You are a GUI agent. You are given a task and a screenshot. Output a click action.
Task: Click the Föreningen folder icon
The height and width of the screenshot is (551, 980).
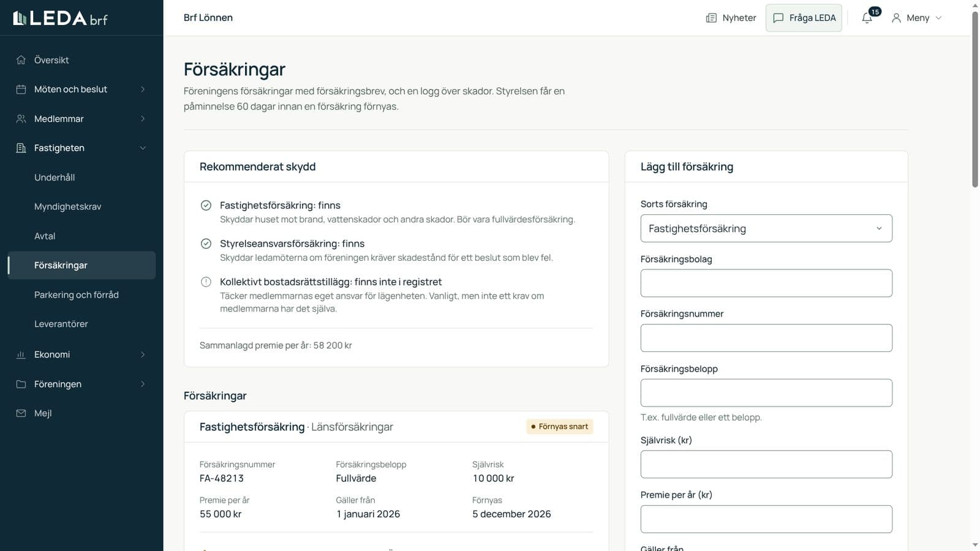pos(21,384)
